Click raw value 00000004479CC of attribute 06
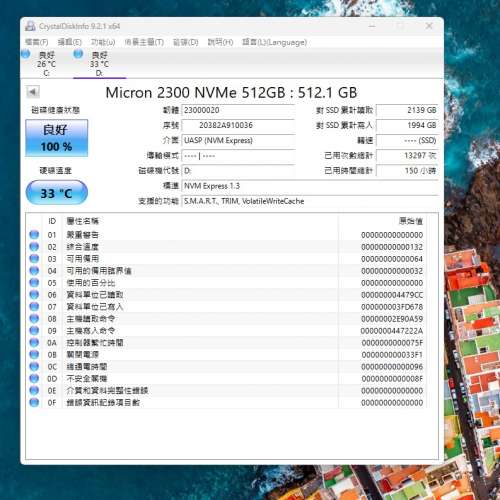This screenshot has height=500, width=500. pyautogui.click(x=392, y=295)
